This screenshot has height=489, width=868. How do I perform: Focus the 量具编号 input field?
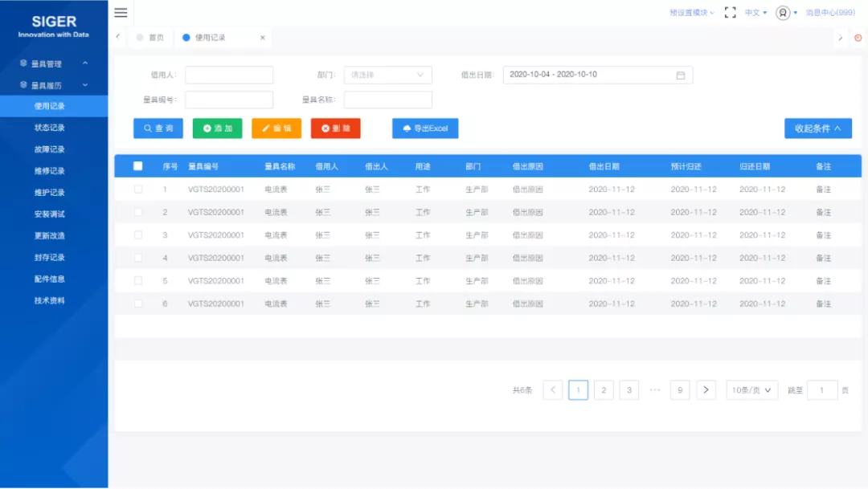pyautogui.click(x=229, y=100)
